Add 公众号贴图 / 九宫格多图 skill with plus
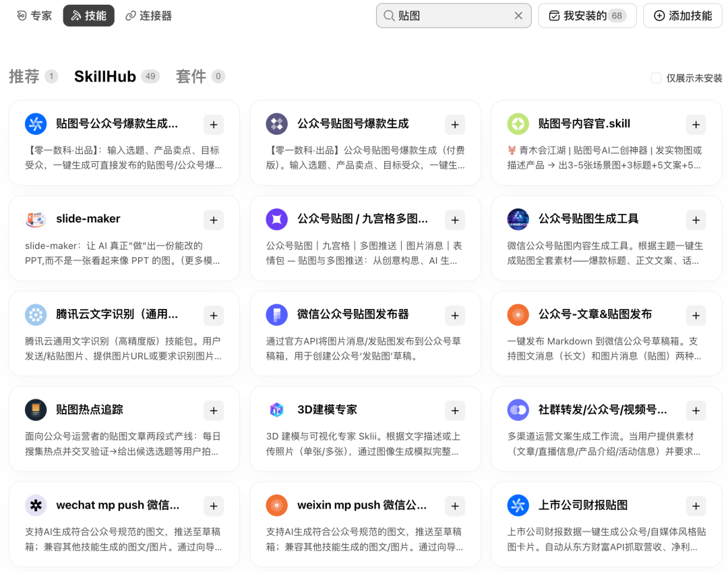728x572 pixels. 455,220
